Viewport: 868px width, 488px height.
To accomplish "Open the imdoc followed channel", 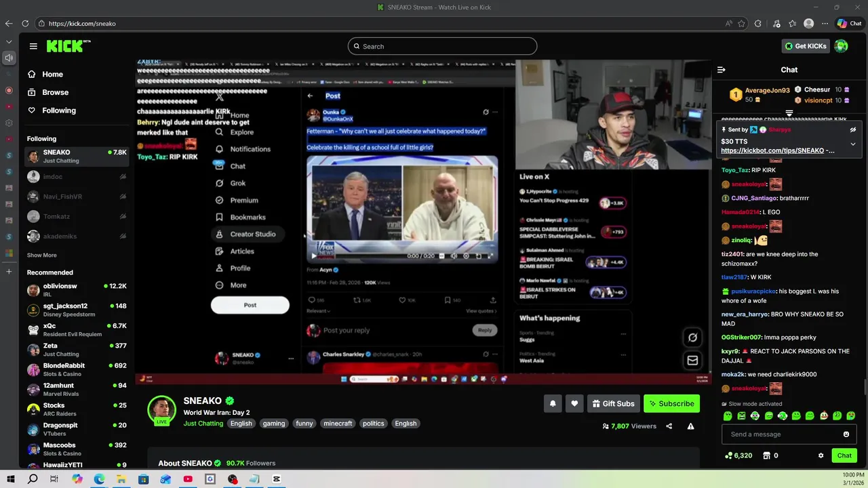I will pyautogui.click(x=77, y=177).
